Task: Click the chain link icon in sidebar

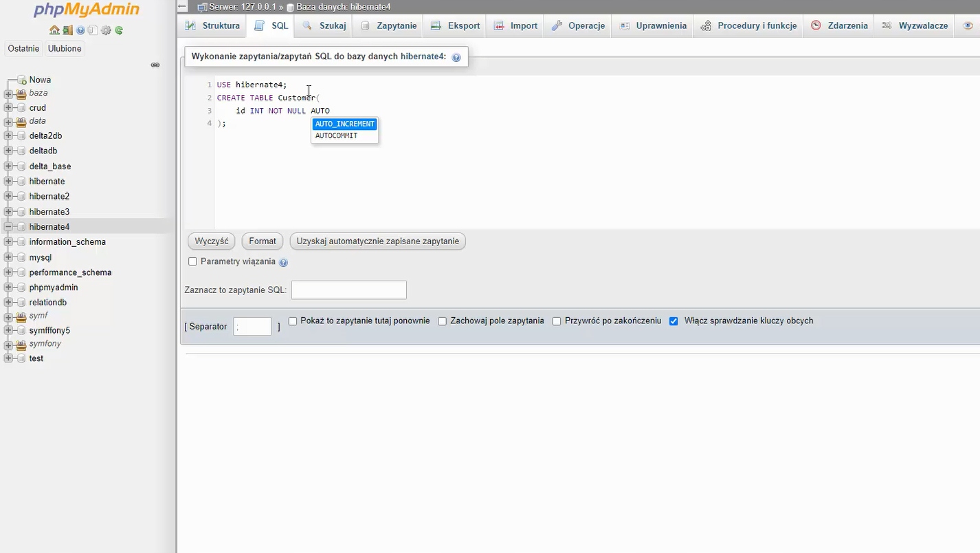Action: (155, 65)
